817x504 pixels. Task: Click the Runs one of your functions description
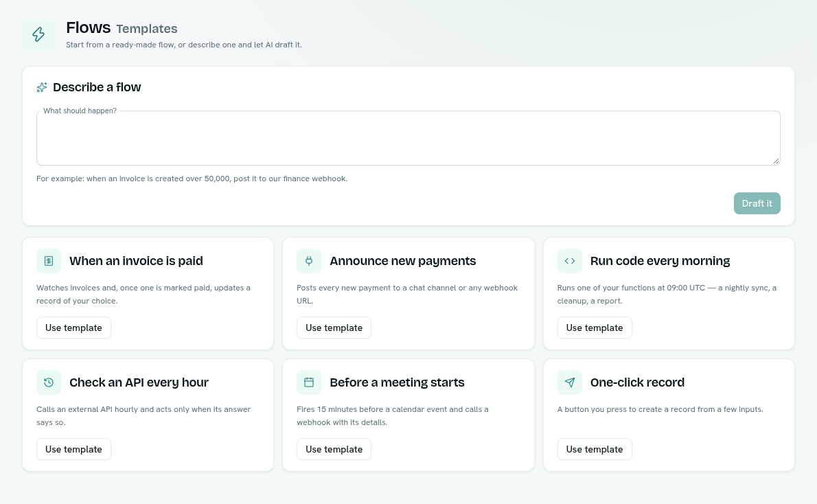[667, 294]
